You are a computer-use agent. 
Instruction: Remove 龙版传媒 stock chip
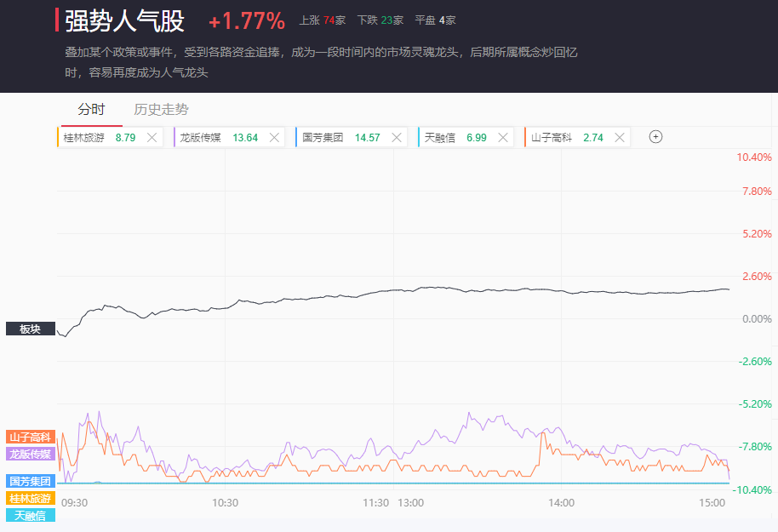(274, 137)
